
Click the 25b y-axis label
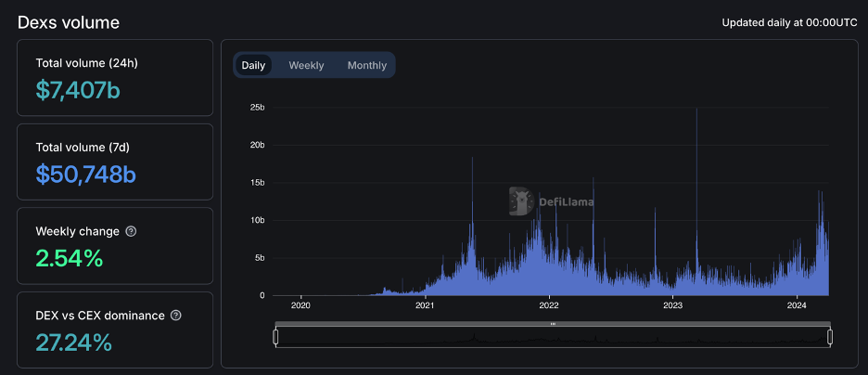point(258,108)
